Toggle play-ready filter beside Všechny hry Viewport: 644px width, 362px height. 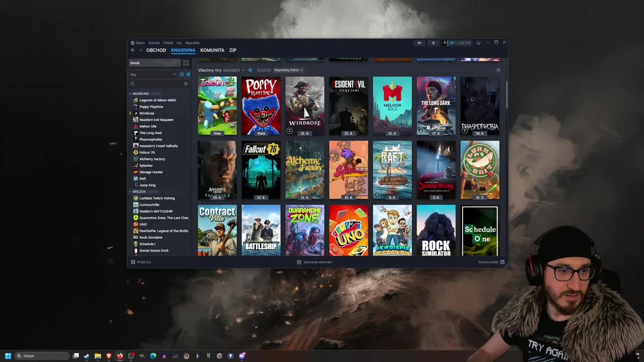coord(250,70)
